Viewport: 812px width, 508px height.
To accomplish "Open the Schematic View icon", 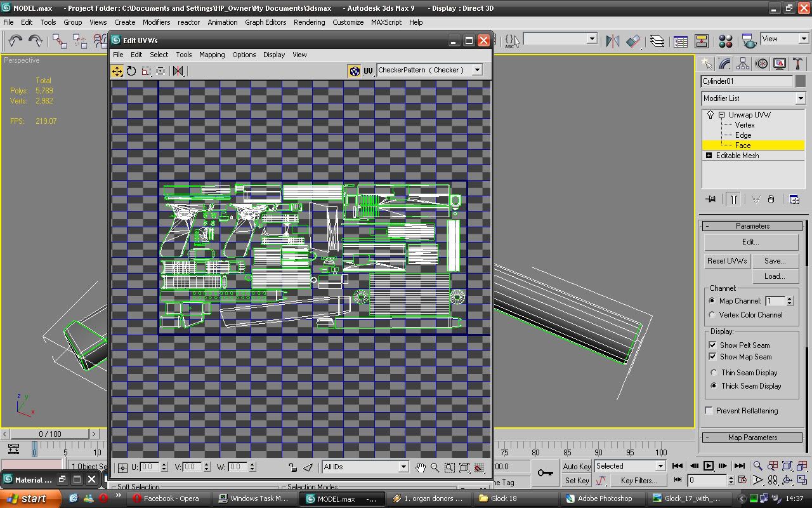I will tap(701, 41).
